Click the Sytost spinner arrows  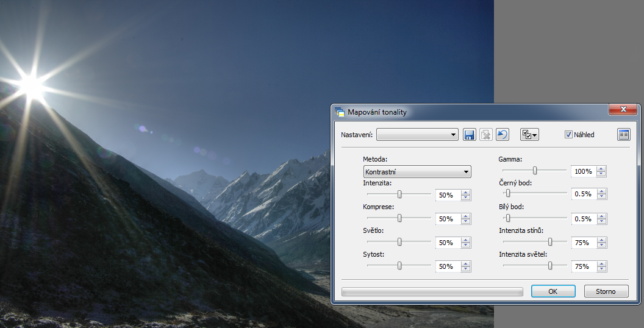click(x=465, y=267)
